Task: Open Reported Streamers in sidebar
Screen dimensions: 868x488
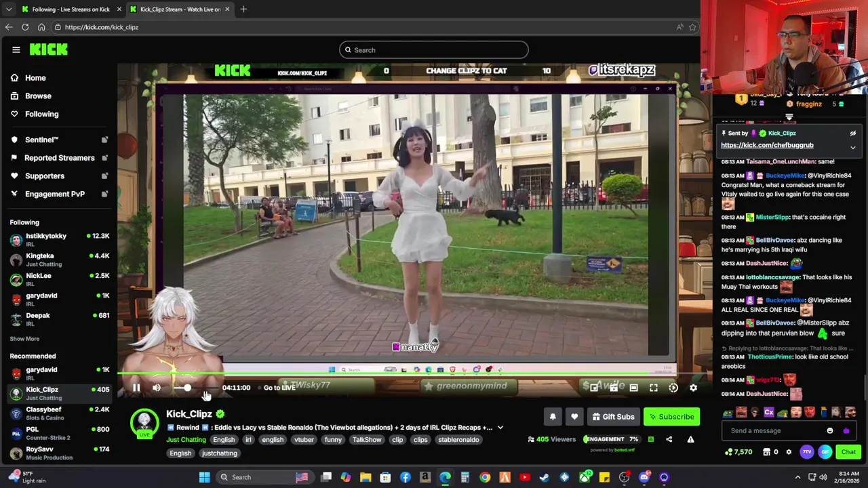Action: tap(59, 158)
